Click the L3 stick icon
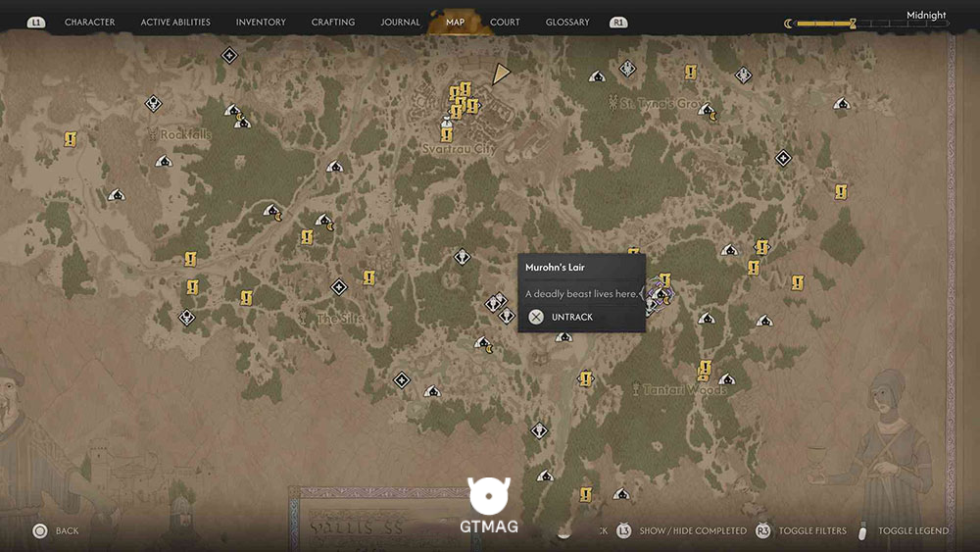Viewport: 980px width, 552px height. tap(623, 530)
